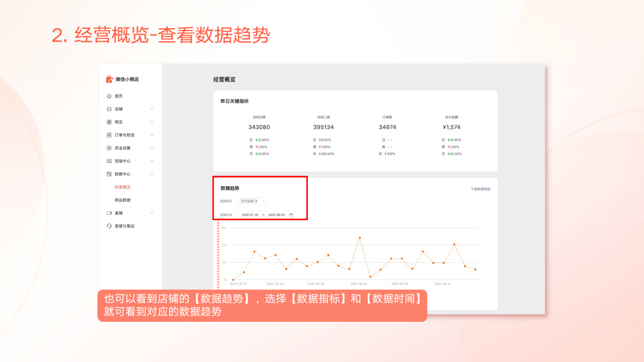Open the 订单与物流 sidebar menu label
Image resolution: width=644 pixels, height=362 pixels.
[125, 135]
